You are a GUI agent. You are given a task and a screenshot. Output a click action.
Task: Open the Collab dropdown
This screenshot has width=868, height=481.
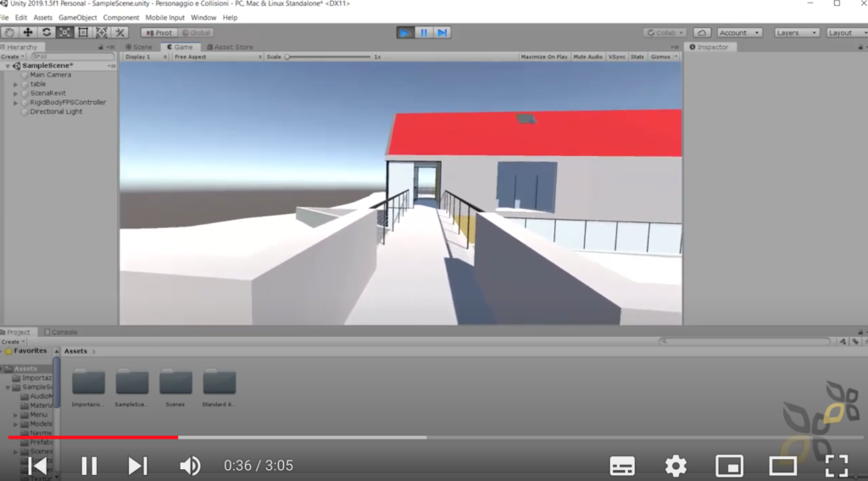[665, 33]
